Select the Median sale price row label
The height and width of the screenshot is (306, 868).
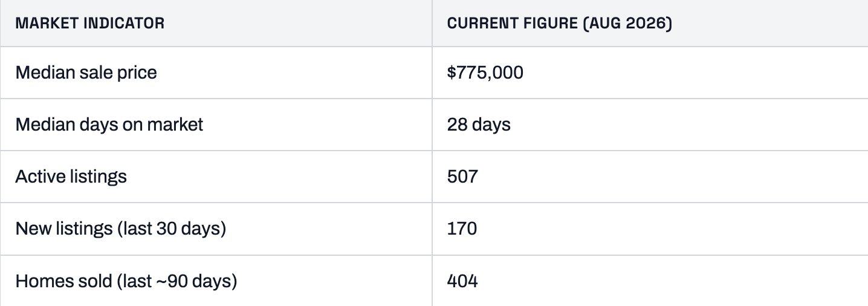pos(86,73)
